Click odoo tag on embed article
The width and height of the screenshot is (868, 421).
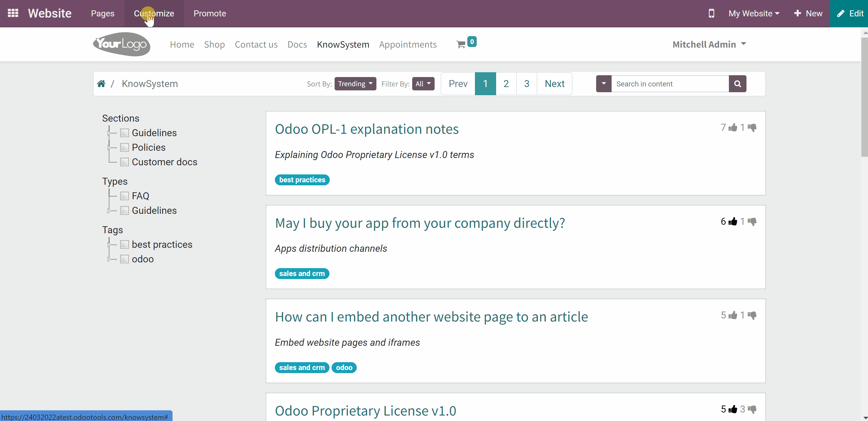344,368
